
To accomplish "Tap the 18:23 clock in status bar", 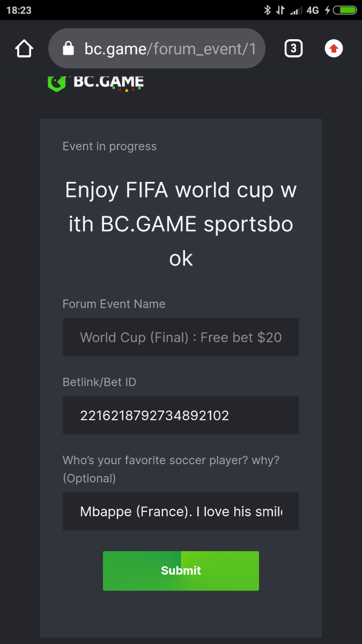I will [19, 10].
